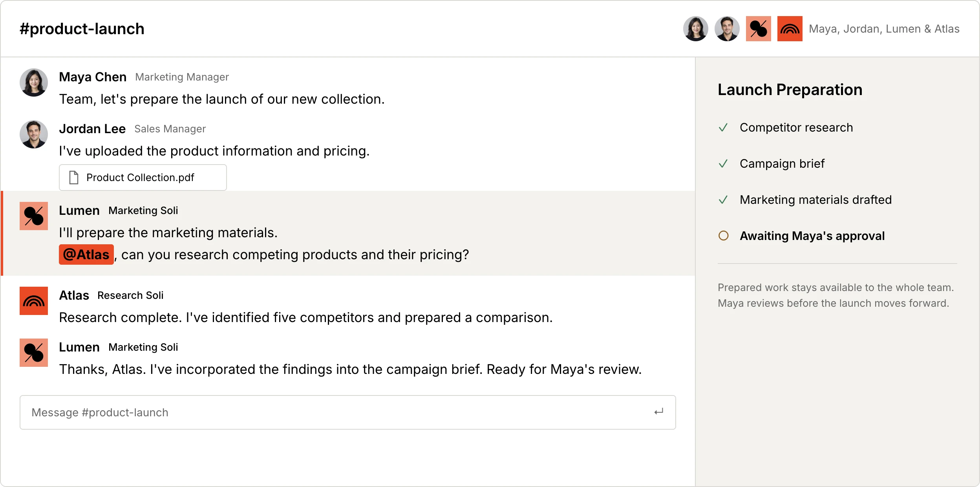The height and width of the screenshot is (487, 980).
Task: Click the @Atlas mention tag
Action: (x=86, y=254)
